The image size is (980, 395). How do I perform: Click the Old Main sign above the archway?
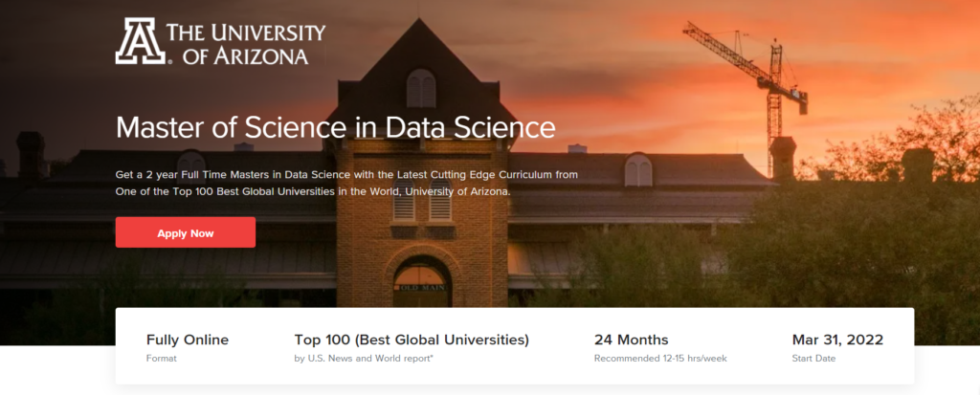[421, 286]
